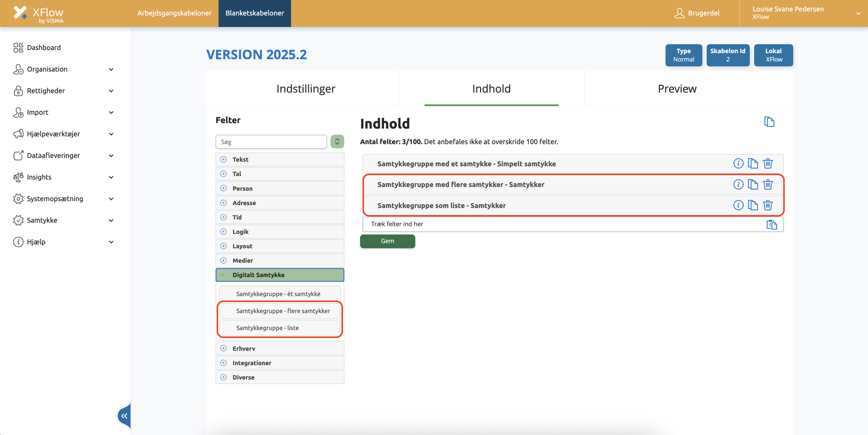Open Arbejdsgangskabeloner in top navigation

[x=174, y=13]
